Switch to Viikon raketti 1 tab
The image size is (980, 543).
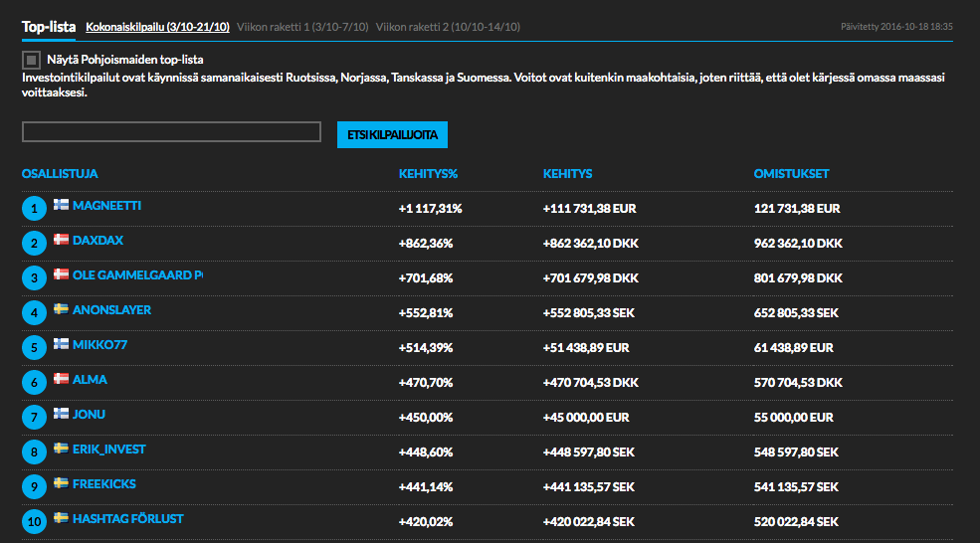tap(302, 27)
